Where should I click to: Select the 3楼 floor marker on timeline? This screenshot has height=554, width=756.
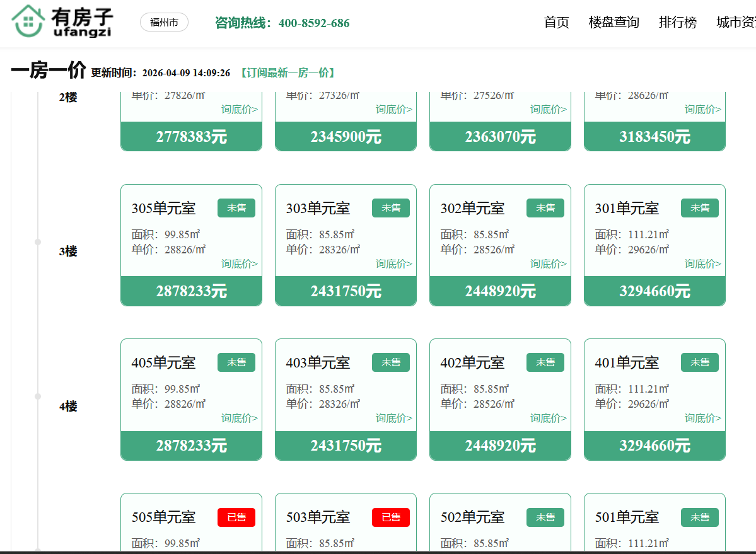[x=68, y=251]
